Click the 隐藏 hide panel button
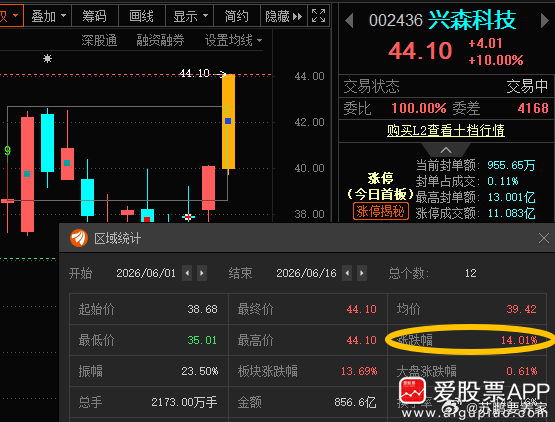This screenshot has height=422, width=555. tap(284, 16)
